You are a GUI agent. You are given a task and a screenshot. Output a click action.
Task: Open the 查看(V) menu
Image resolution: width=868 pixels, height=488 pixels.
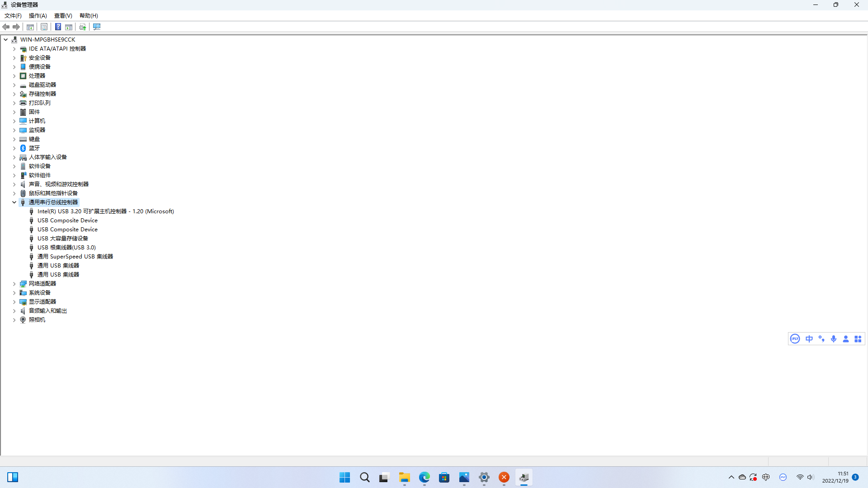click(x=63, y=16)
